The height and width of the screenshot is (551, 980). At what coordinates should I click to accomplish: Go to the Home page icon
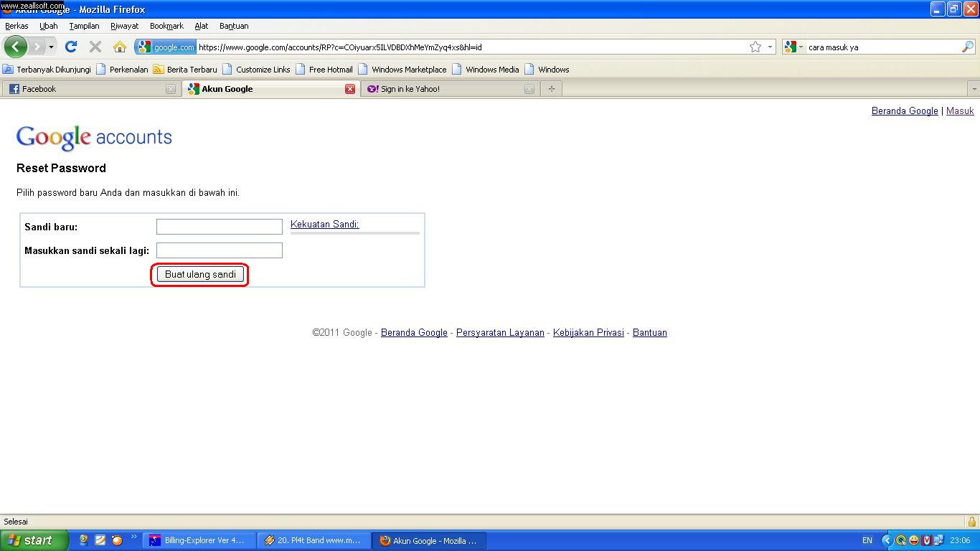[119, 47]
